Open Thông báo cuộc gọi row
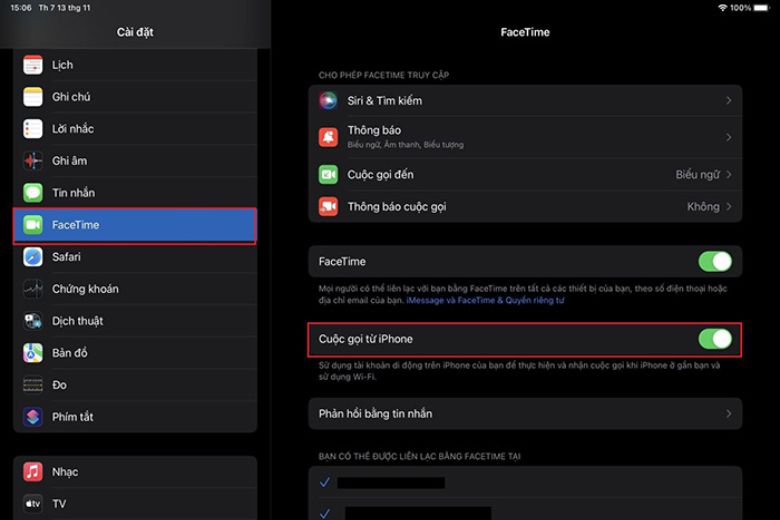The width and height of the screenshot is (780, 520). [x=525, y=207]
